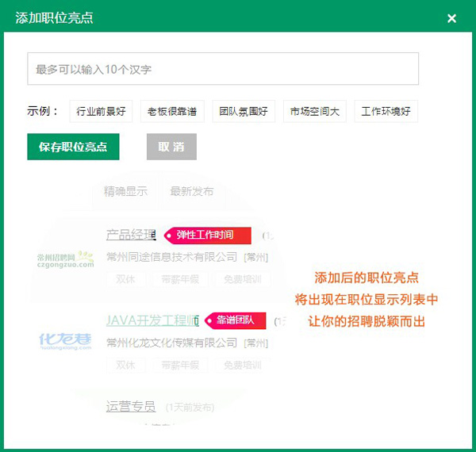Switch to the 最新发布 tab

pos(191,191)
